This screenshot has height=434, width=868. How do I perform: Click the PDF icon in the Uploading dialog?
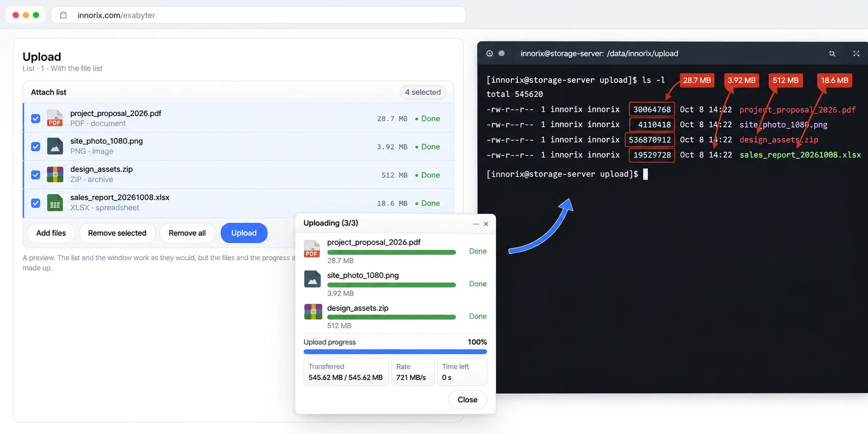(312, 249)
